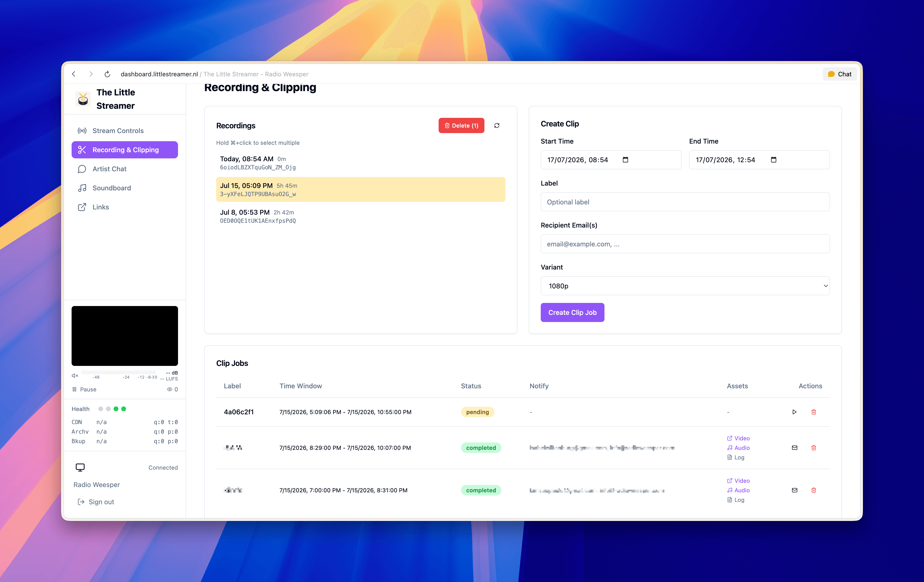The image size is (924, 582).
Task: Select the Jul 15, 05:09 PM recording
Action: [361, 190]
